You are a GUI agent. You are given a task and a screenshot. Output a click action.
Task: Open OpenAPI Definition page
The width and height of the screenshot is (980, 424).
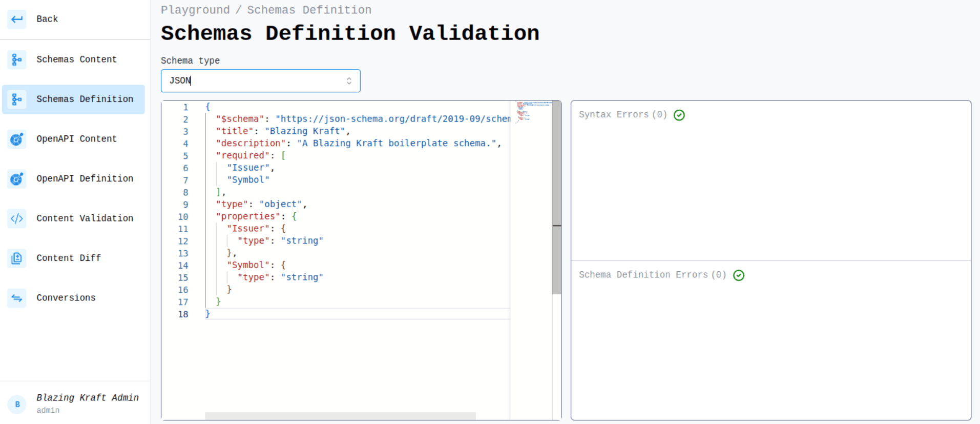pyautogui.click(x=73, y=178)
